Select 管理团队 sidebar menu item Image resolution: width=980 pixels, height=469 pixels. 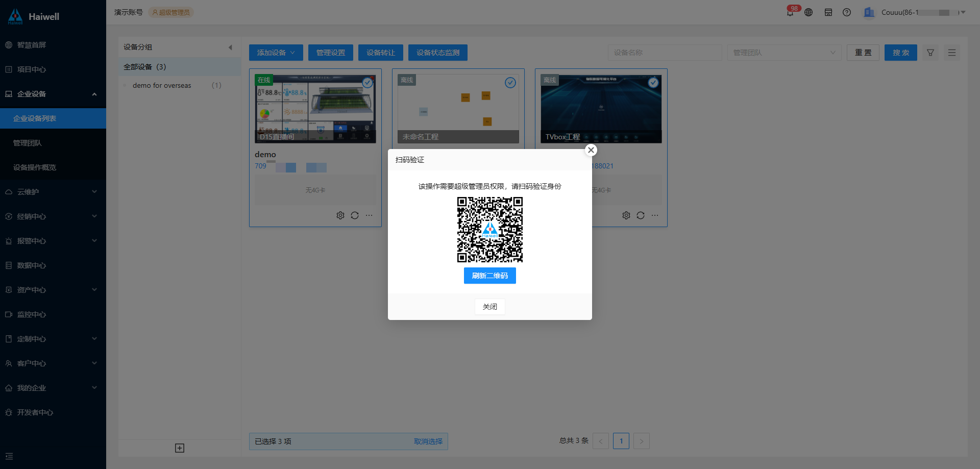point(53,143)
